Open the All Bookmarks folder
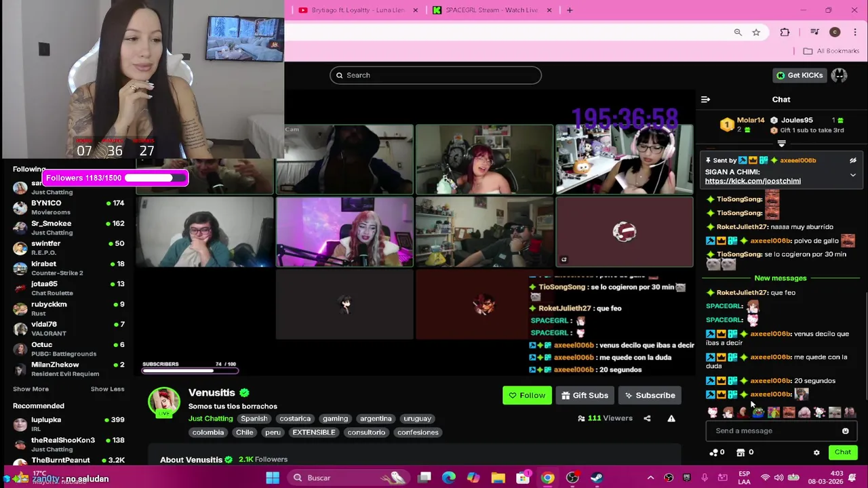Screen dimensions: 868x488 [831, 51]
